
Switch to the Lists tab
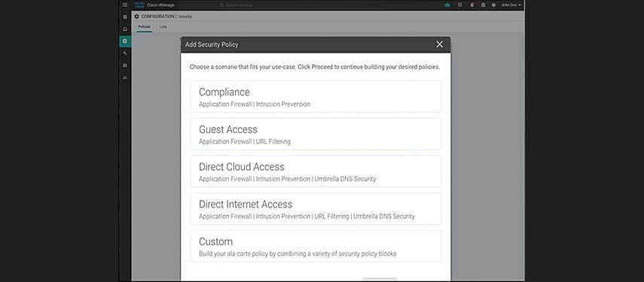(163, 26)
